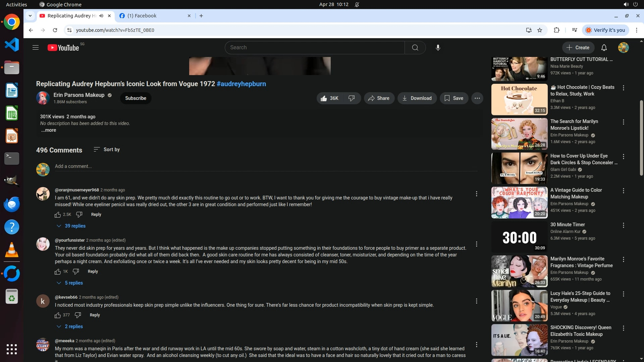Like the comment by @oranjmusemeyer968
This screenshot has height=362, width=644.
point(58,215)
